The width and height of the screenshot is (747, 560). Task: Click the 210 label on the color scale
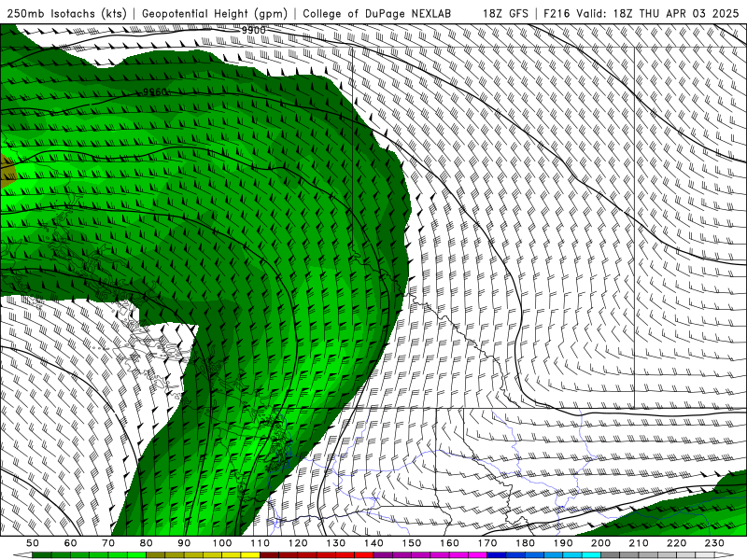coord(639,543)
